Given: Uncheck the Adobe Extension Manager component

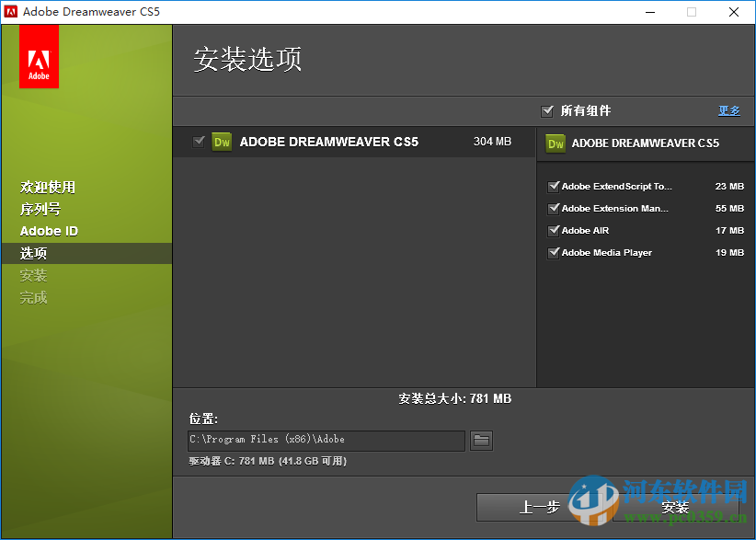Looking at the screenshot, I should tap(553, 208).
